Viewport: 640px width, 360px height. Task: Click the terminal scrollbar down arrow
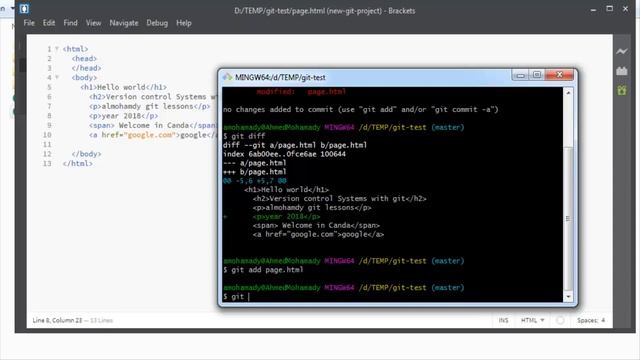pos(568,297)
